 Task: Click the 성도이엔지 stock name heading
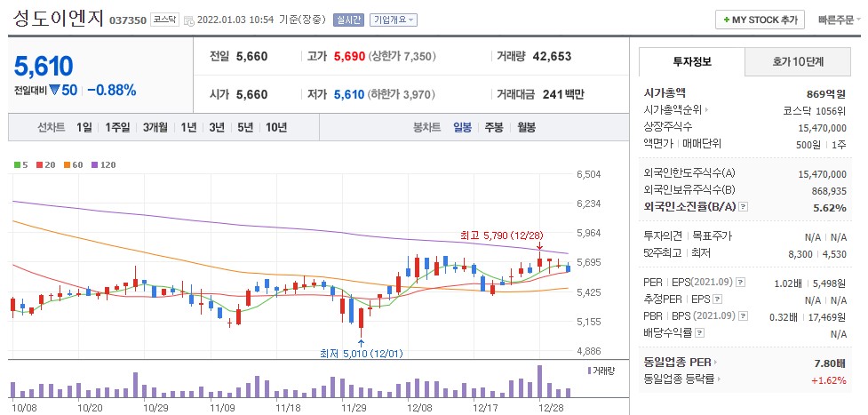pos(58,19)
